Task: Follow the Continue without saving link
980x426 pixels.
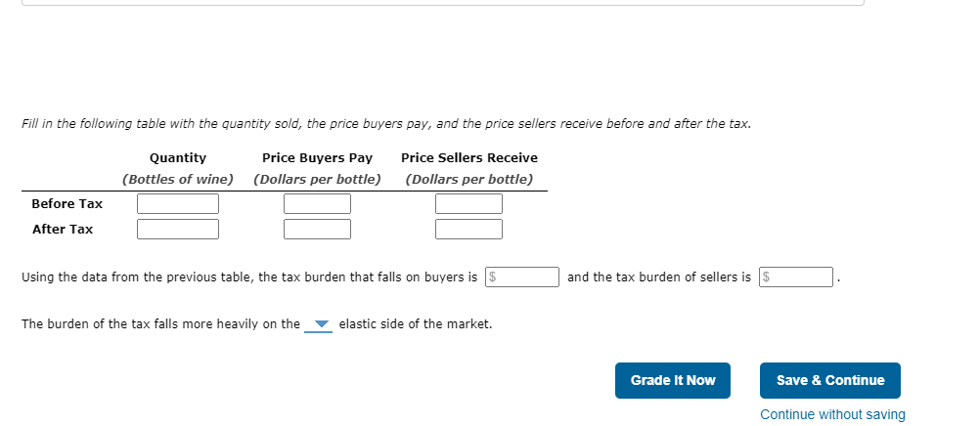Action: point(832,414)
